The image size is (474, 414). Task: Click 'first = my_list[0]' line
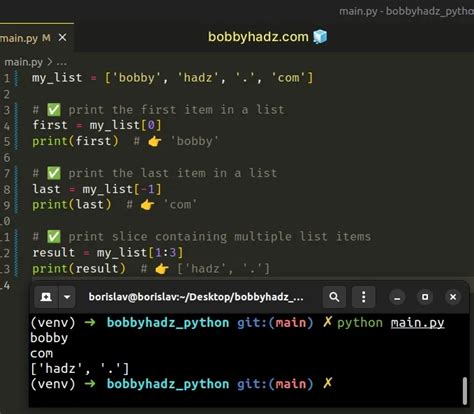coord(97,125)
